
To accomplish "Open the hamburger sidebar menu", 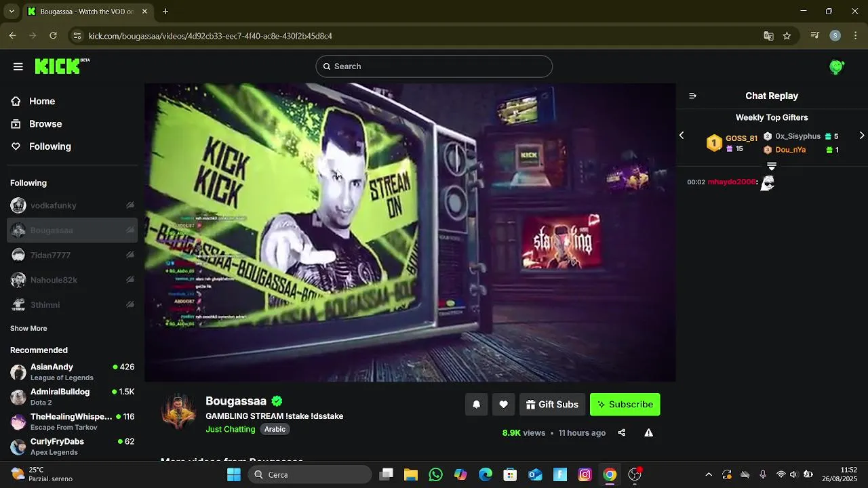I will (x=18, y=66).
